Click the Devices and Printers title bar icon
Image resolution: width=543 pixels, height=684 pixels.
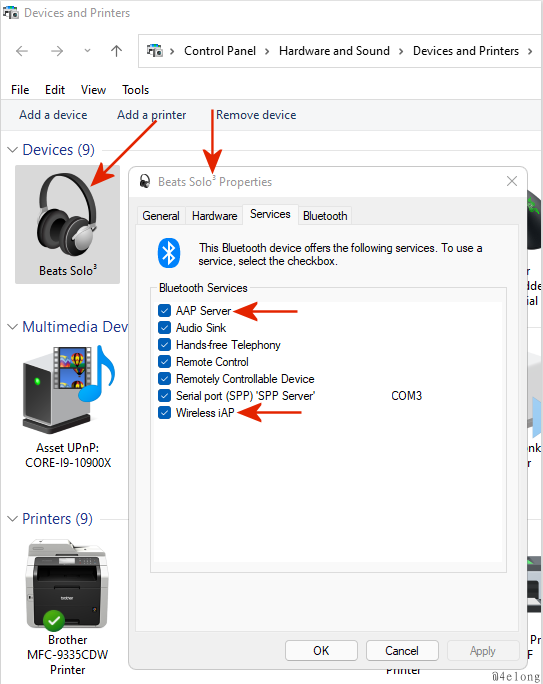10,13
